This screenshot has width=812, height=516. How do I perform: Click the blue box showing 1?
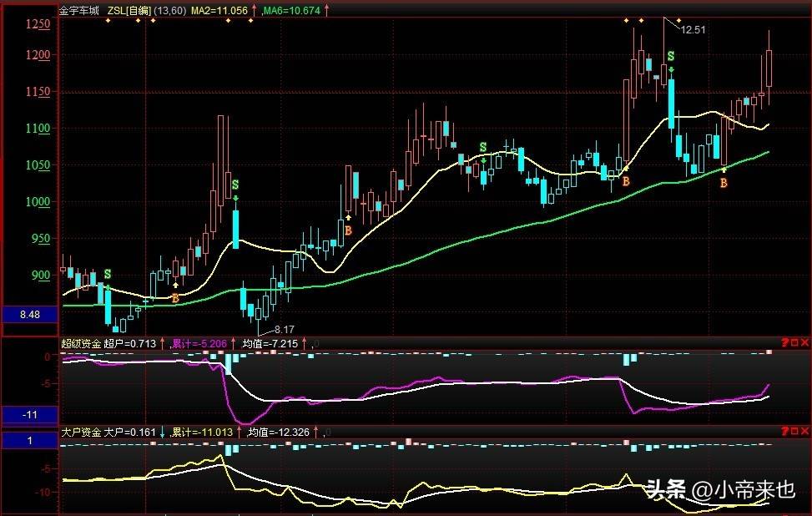point(30,440)
